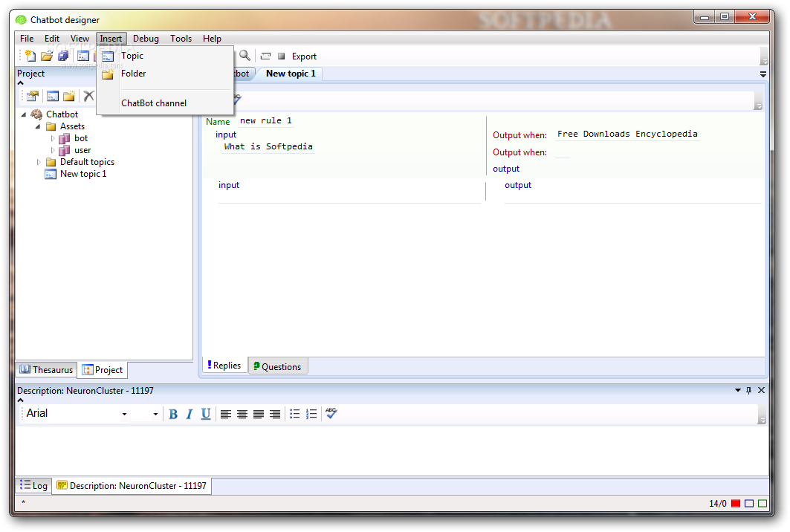Viewport: 790px width, 532px height.
Task: Click the empty second Output when field
Action: click(x=563, y=152)
